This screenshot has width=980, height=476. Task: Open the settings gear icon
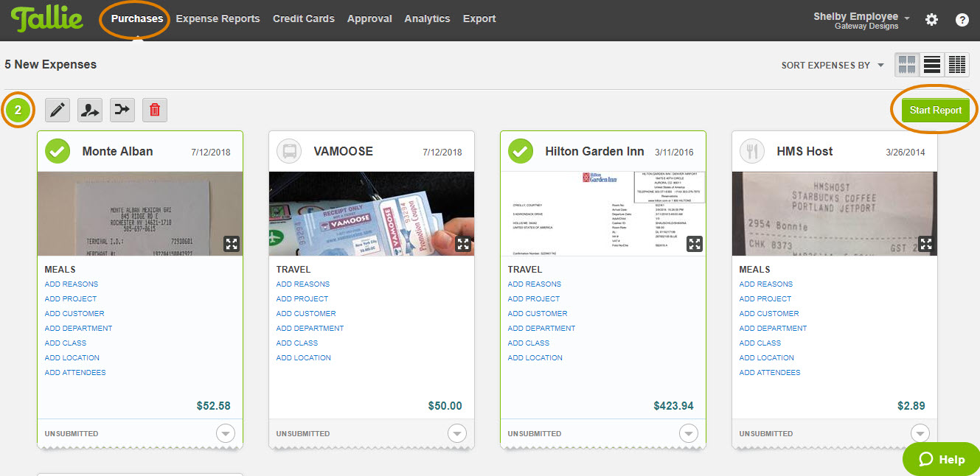pos(931,20)
